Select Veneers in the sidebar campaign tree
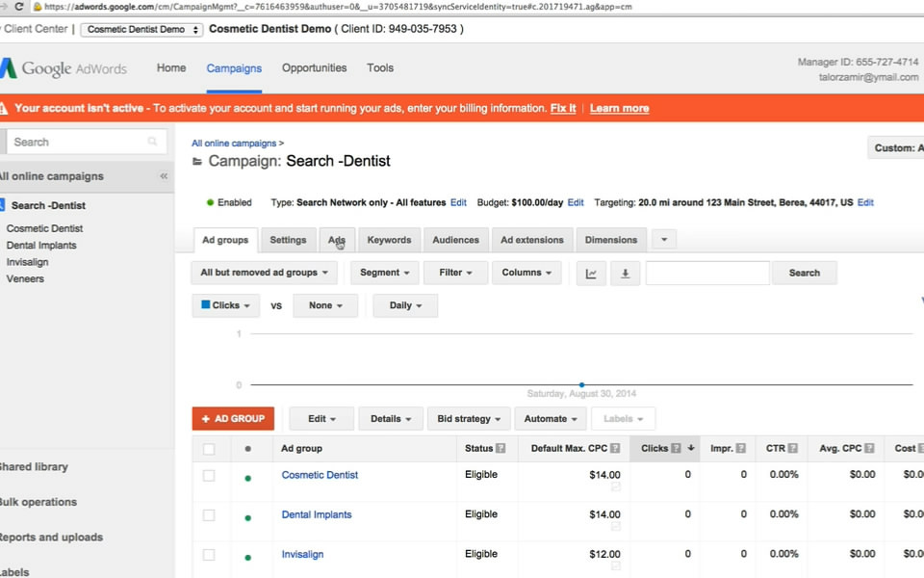924x578 pixels. click(x=25, y=279)
